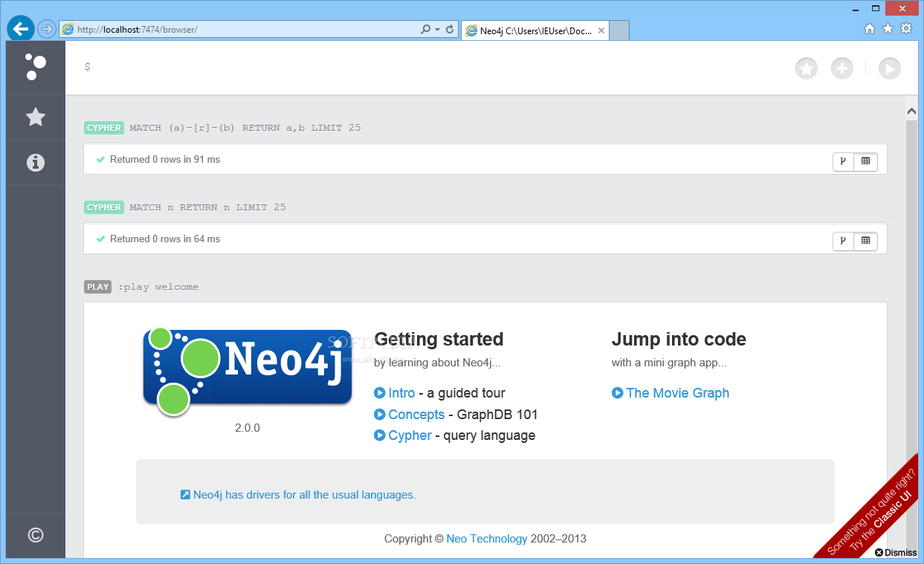
Task: Open the IE Favorites star icon
Action: pos(888,29)
